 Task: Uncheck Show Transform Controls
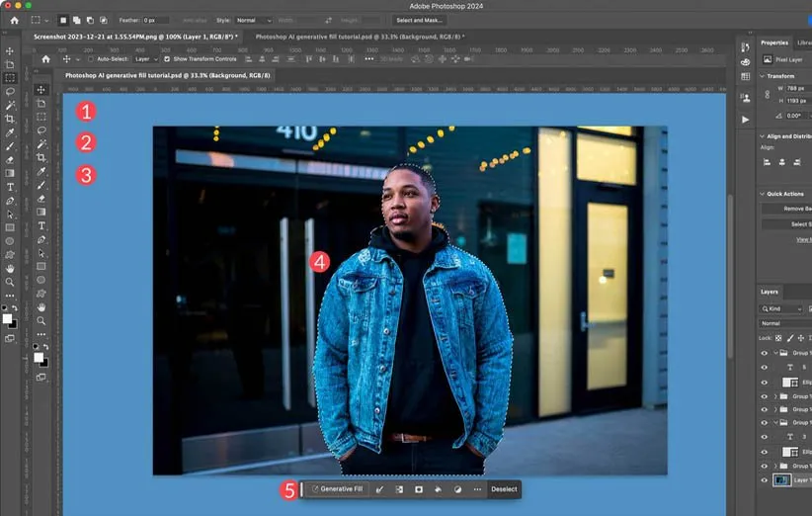[x=166, y=59]
